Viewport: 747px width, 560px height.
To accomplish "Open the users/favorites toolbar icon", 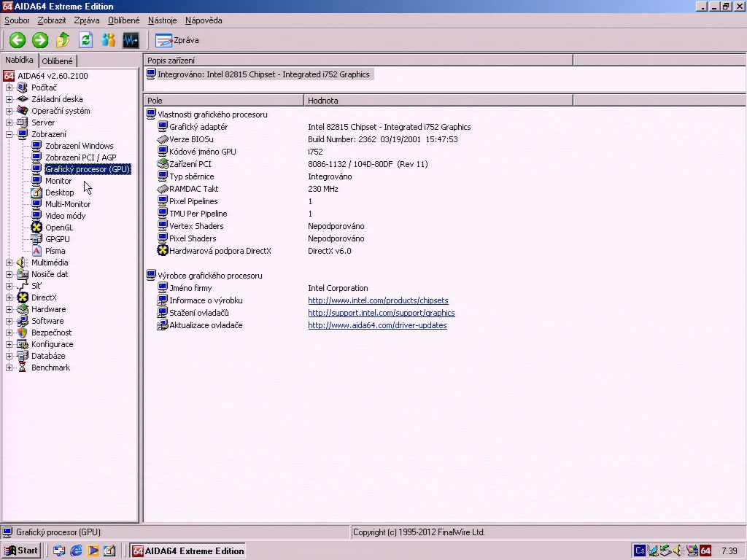I will point(109,40).
